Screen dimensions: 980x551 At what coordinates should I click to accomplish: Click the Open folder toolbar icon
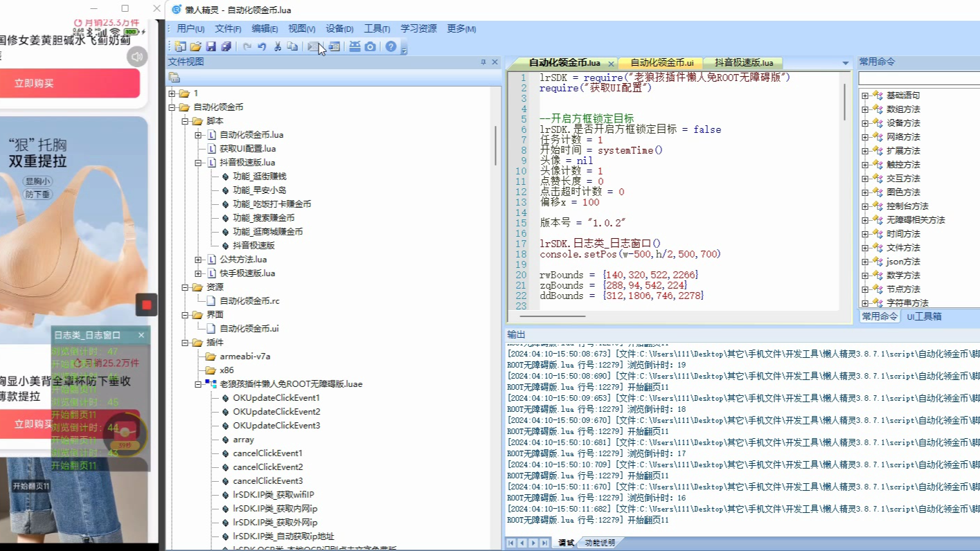195,46
